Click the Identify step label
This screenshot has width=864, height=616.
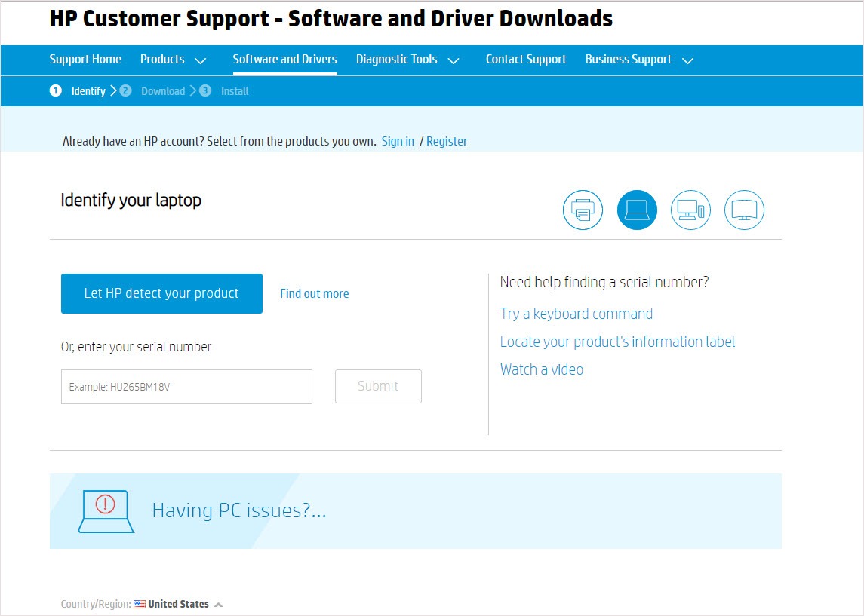pos(88,91)
